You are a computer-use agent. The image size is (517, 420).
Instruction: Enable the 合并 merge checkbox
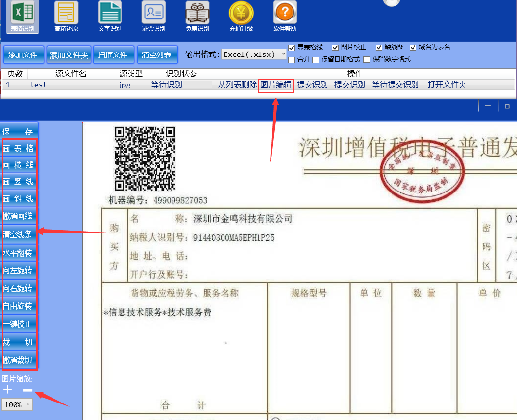[292, 60]
